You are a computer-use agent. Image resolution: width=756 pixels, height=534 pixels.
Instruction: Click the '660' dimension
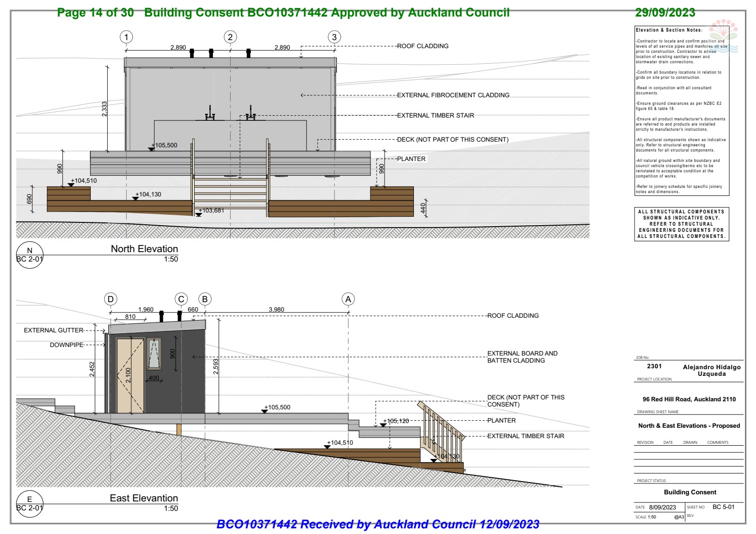pyautogui.click(x=193, y=310)
